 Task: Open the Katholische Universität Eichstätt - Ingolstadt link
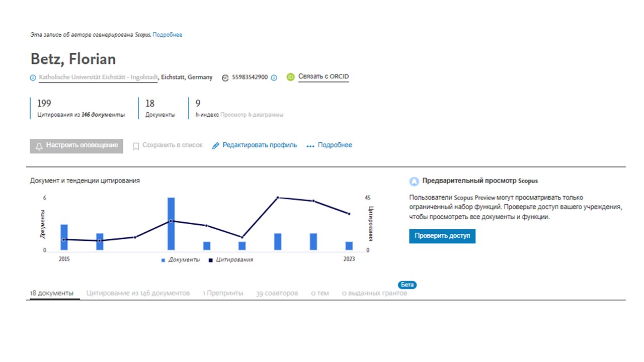(98, 77)
